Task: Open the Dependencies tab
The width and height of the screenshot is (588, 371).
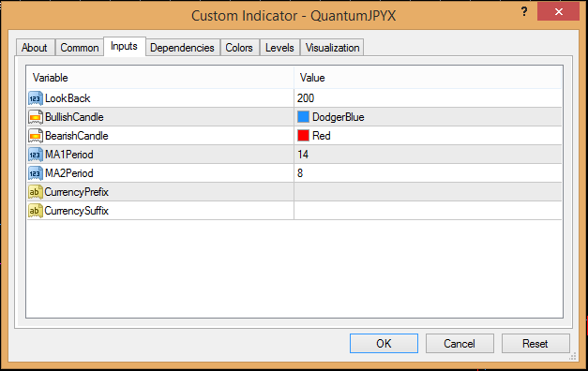Action: 182,48
